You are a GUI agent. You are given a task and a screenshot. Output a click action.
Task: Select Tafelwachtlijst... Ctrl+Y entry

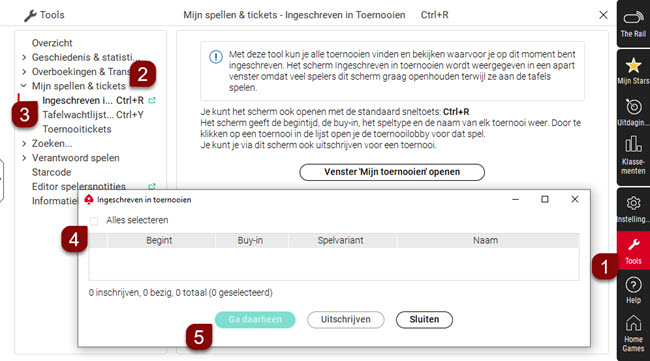[93, 115]
